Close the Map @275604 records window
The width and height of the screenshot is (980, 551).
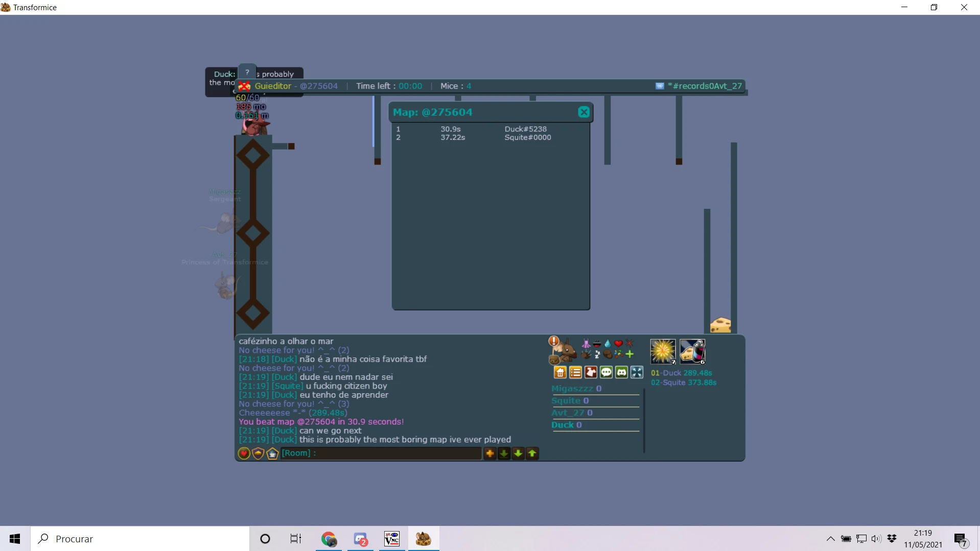[584, 112]
